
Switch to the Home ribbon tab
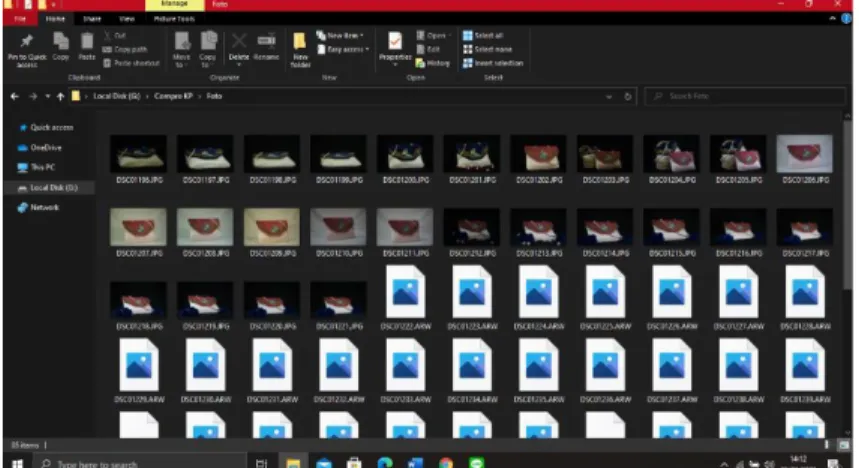coord(55,19)
